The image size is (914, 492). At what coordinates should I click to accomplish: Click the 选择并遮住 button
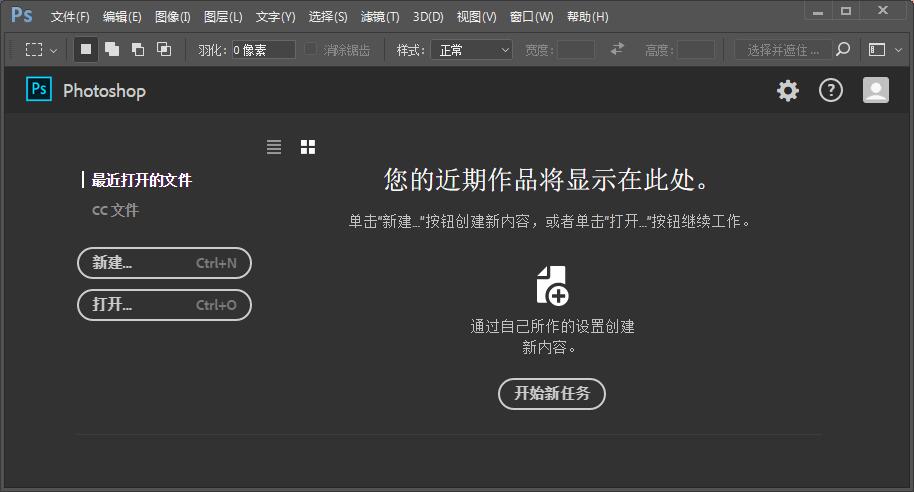pyautogui.click(x=783, y=50)
